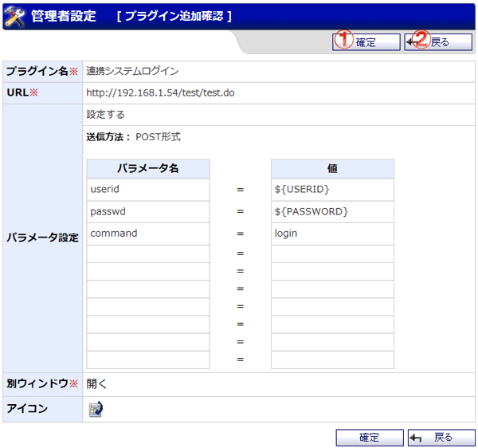Click the passwd parameter name cell
The height and width of the screenshot is (448, 478).
[147, 212]
